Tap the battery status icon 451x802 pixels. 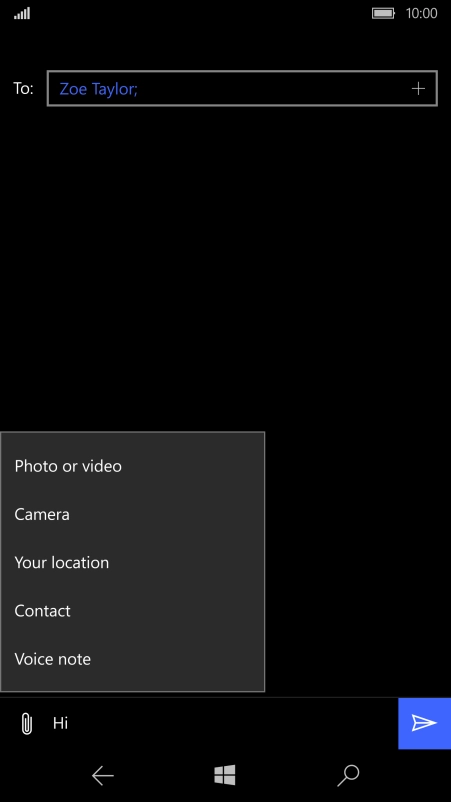tap(383, 13)
